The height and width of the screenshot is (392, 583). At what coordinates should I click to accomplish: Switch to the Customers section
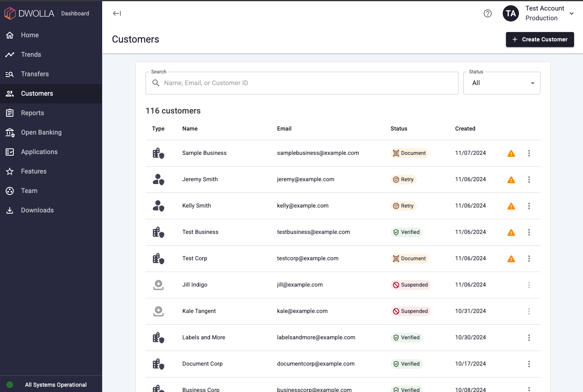(37, 93)
